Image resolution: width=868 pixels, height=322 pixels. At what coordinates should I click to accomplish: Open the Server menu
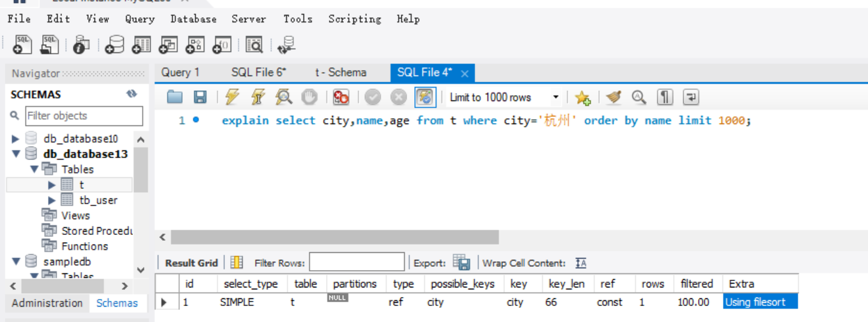(249, 19)
